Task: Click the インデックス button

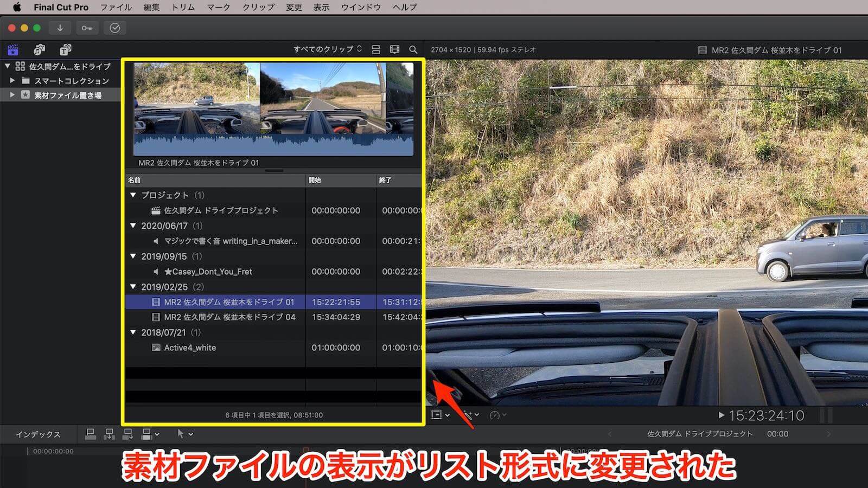Action: tap(38, 434)
